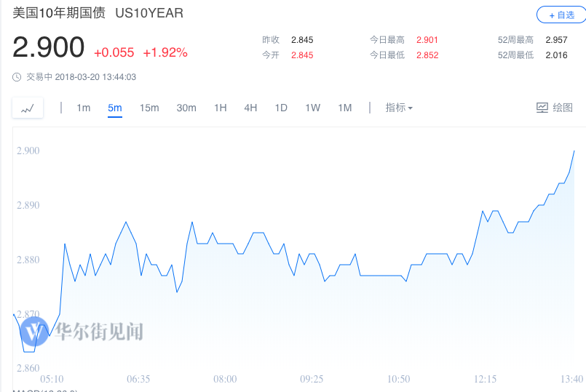Click the line chart type icon

(x=28, y=108)
